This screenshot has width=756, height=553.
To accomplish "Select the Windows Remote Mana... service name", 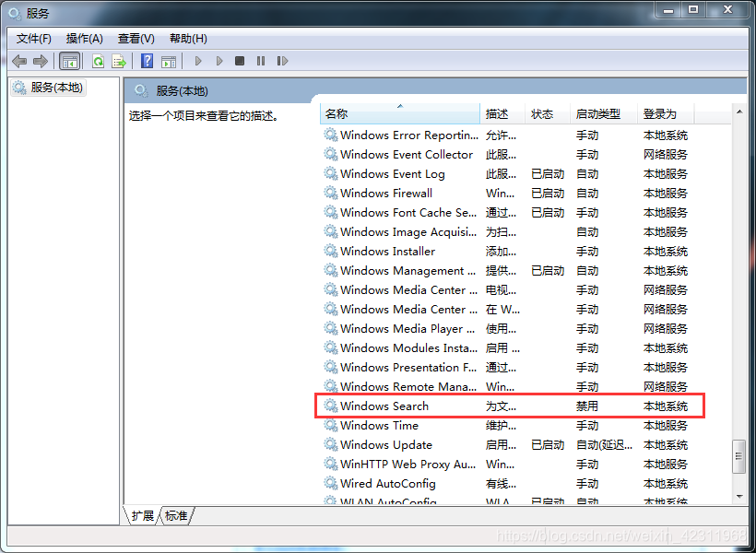I will pos(408,386).
